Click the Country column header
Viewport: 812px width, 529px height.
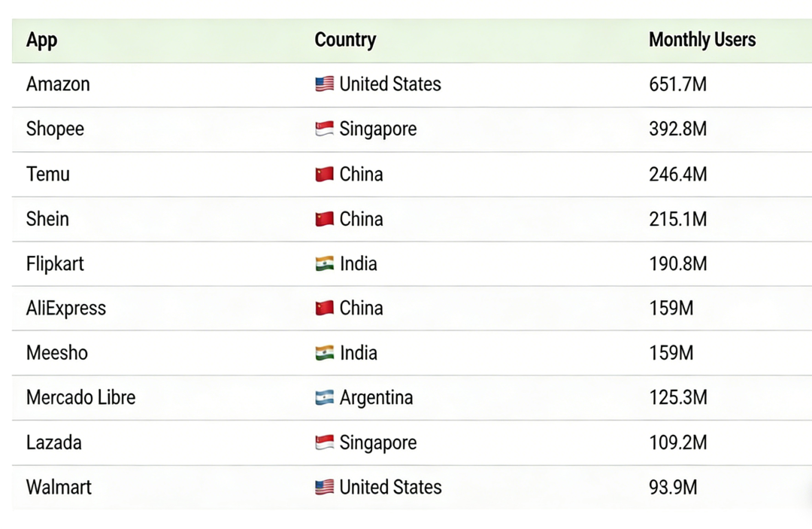pyautogui.click(x=345, y=40)
